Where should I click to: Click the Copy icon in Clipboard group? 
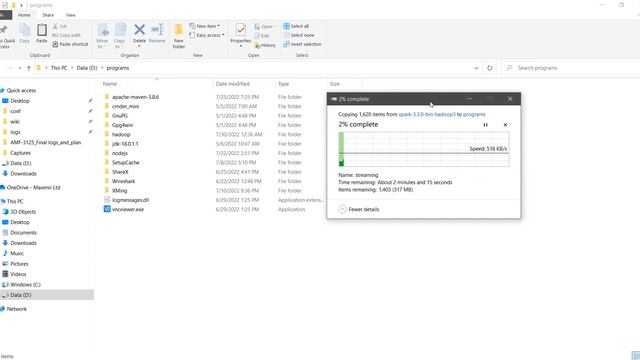pos(24,31)
